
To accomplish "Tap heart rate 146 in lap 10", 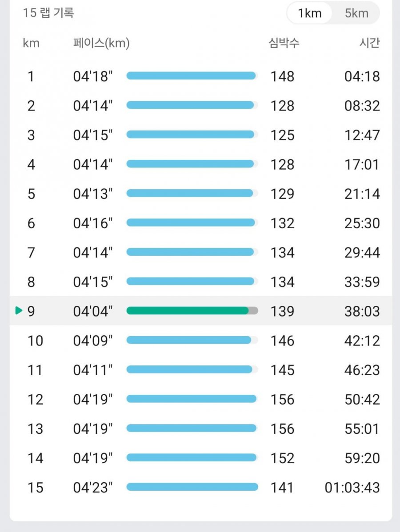I will point(282,341).
